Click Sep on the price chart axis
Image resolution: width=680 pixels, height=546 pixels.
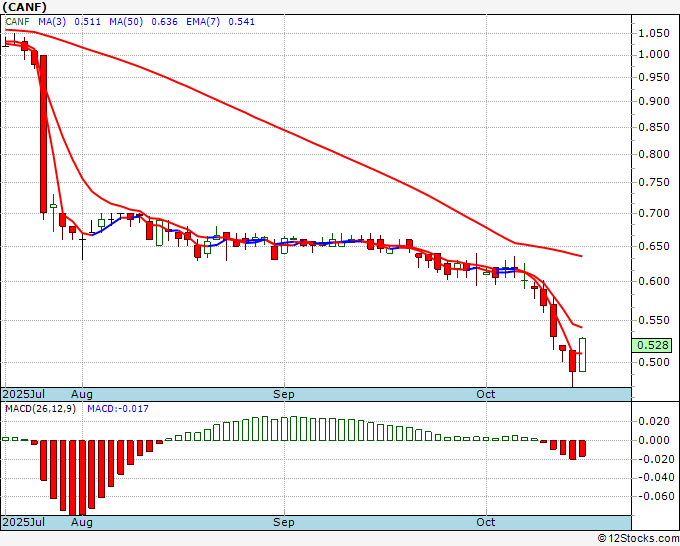coord(284,394)
